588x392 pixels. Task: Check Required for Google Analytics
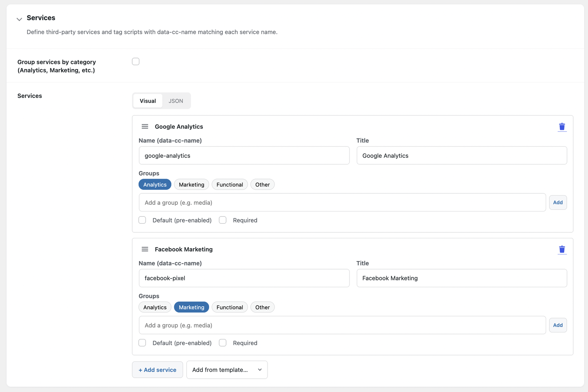tap(223, 220)
